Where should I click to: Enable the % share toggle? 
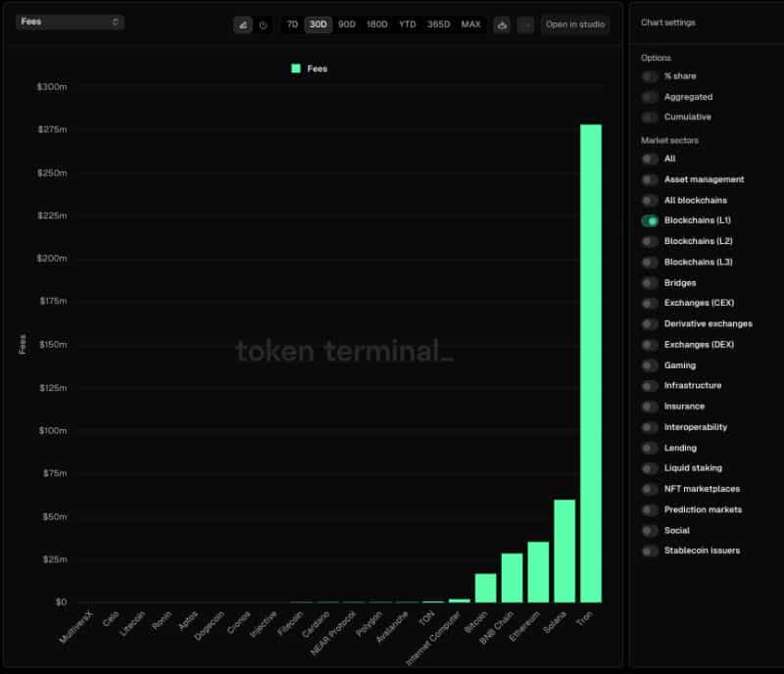click(650, 76)
